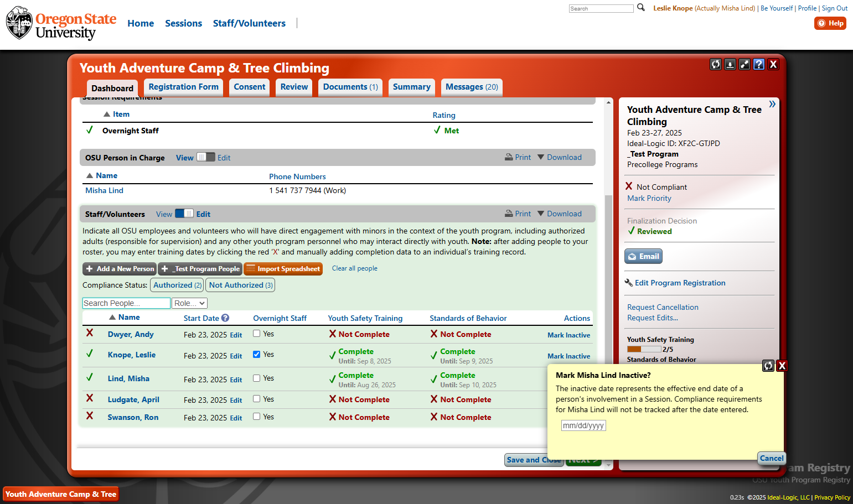Filter by Authorized compliance status

pos(178,285)
